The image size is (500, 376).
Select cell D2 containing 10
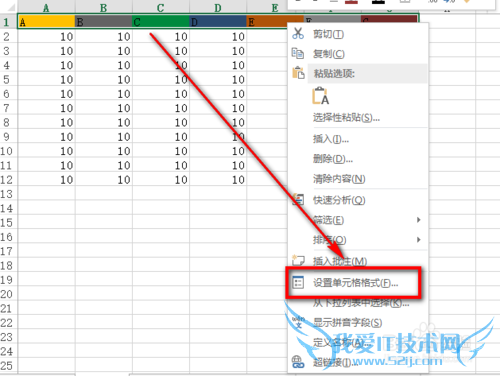[218, 36]
